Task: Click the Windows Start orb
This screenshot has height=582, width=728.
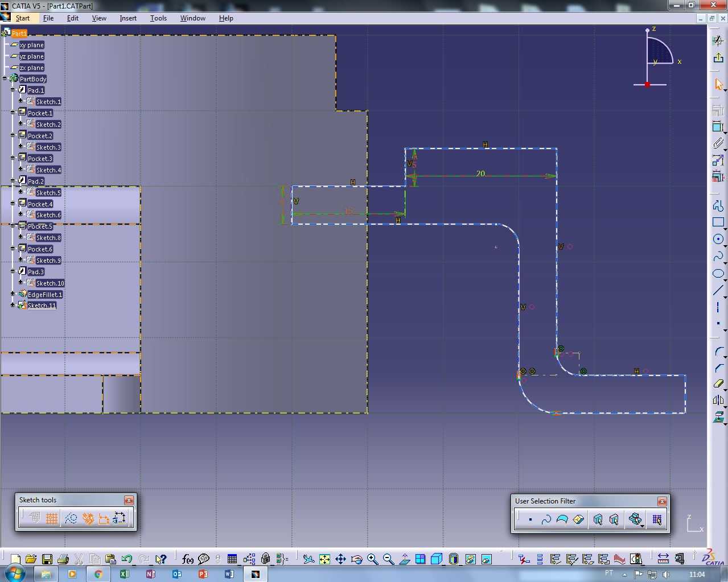Action: tap(15, 573)
